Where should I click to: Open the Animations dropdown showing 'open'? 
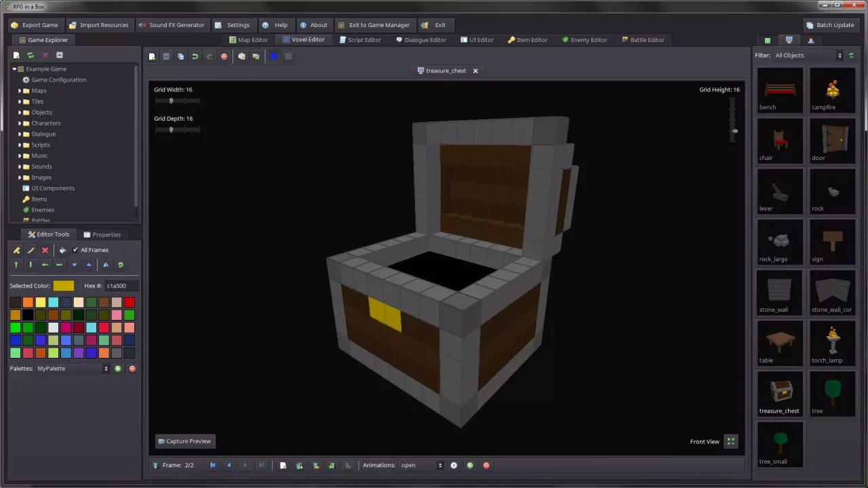pos(420,465)
